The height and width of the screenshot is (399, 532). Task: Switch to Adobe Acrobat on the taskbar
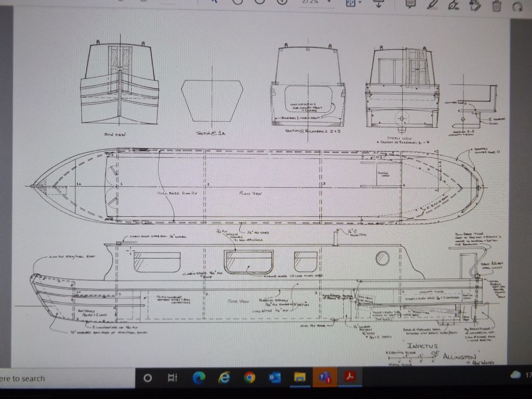(x=350, y=376)
